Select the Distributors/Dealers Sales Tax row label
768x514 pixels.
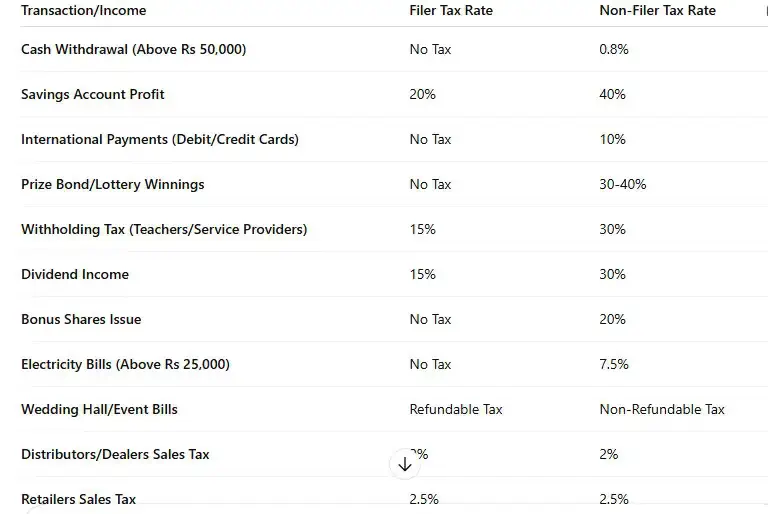point(115,454)
